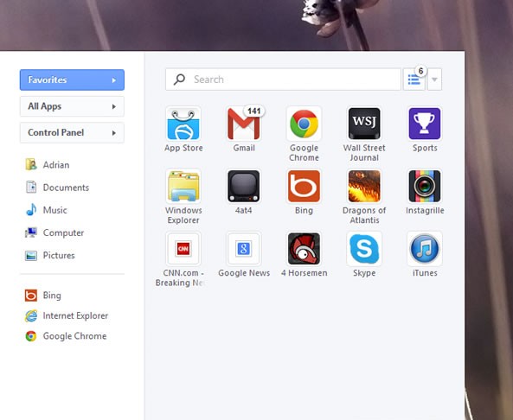This screenshot has width=513, height=420.
Task: Launch the Sports trophy app
Action: click(x=425, y=124)
